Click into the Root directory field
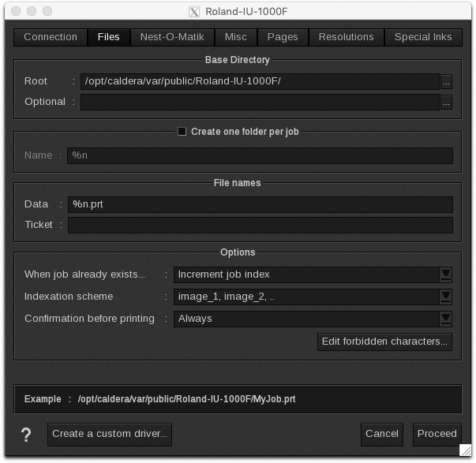476x463 pixels. (260, 81)
